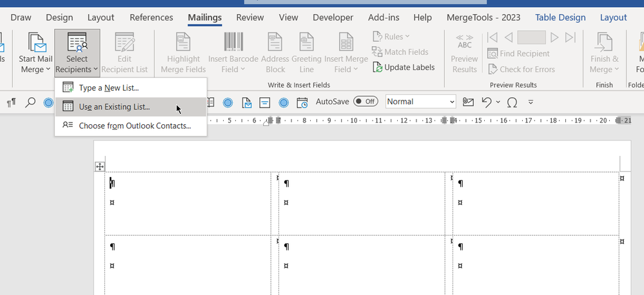Go to last record arrow icon

coord(571,37)
